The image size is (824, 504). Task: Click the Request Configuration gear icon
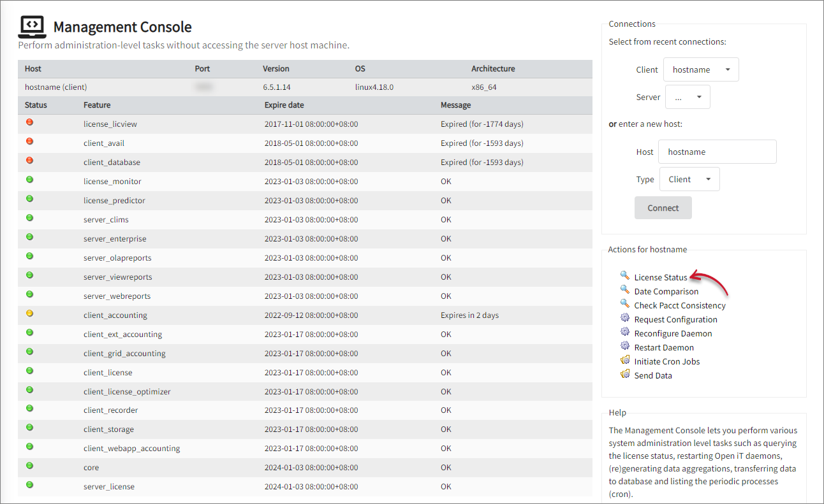coord(625,318)
